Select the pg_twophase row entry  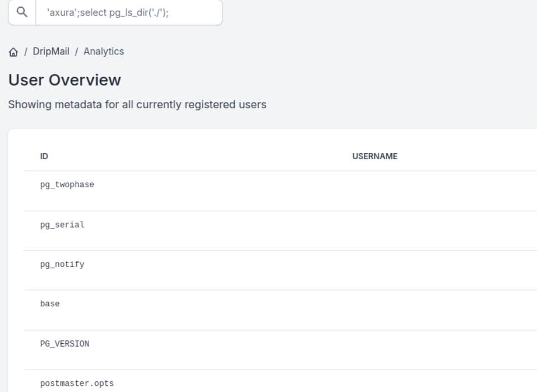(x=67, y=185)
